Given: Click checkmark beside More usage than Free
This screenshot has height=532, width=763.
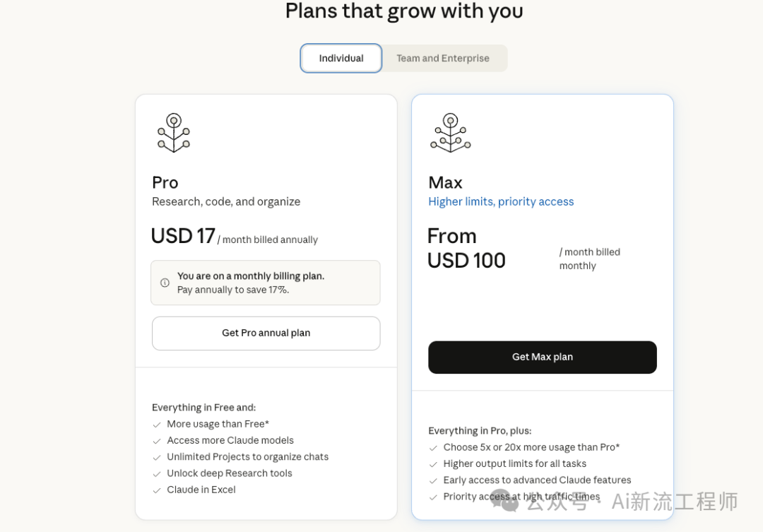Looking at the screenshot, I should pos(157,425).
